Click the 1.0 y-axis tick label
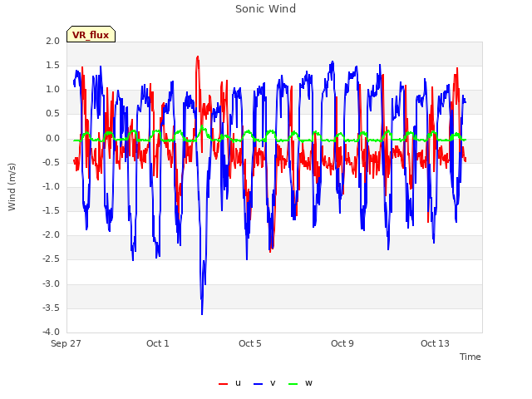Image resolution: width=532 pixels, height=399 pixels. click(x=53, y=90)
